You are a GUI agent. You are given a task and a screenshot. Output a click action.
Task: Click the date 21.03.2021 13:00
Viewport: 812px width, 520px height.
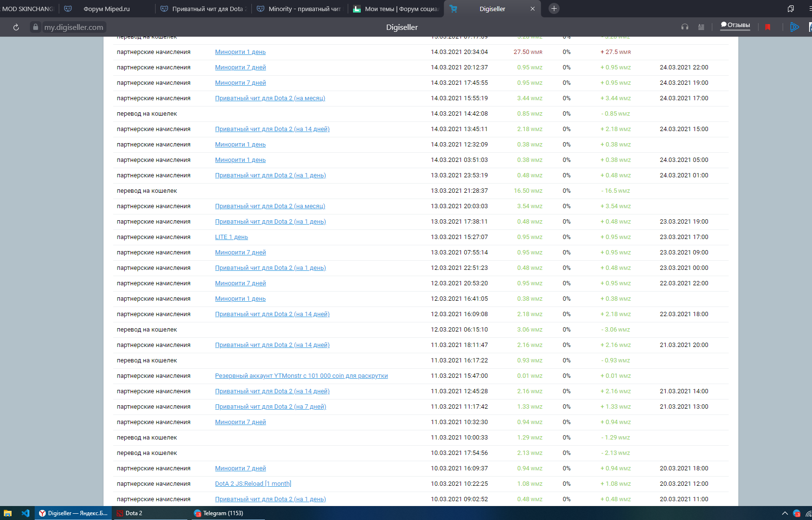[684, 407]
